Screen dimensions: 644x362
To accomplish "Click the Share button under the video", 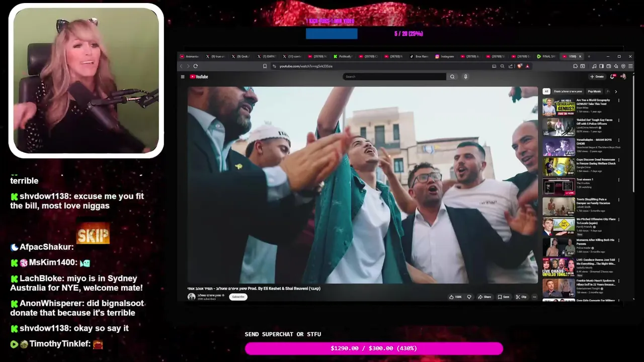I will click(485, 297).
